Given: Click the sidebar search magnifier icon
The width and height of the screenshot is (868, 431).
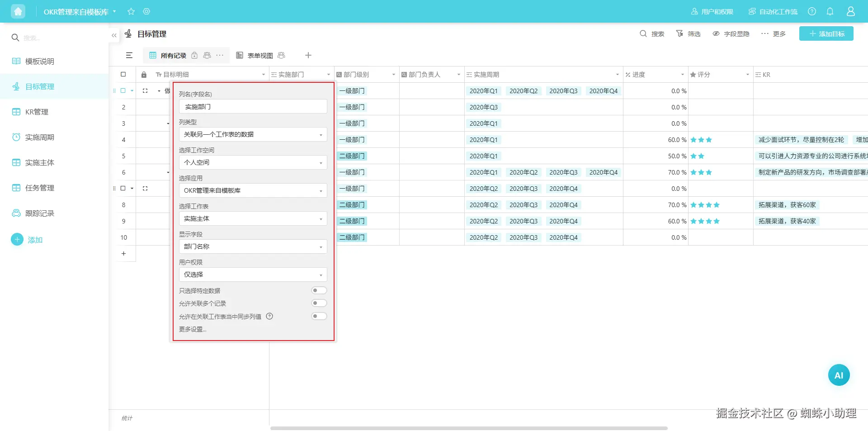Looking at the screenshot, I should pos(15,38).
